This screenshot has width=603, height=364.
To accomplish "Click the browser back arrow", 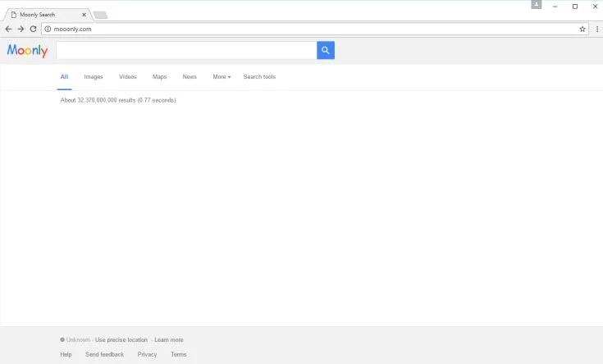I will click(8, 29).
